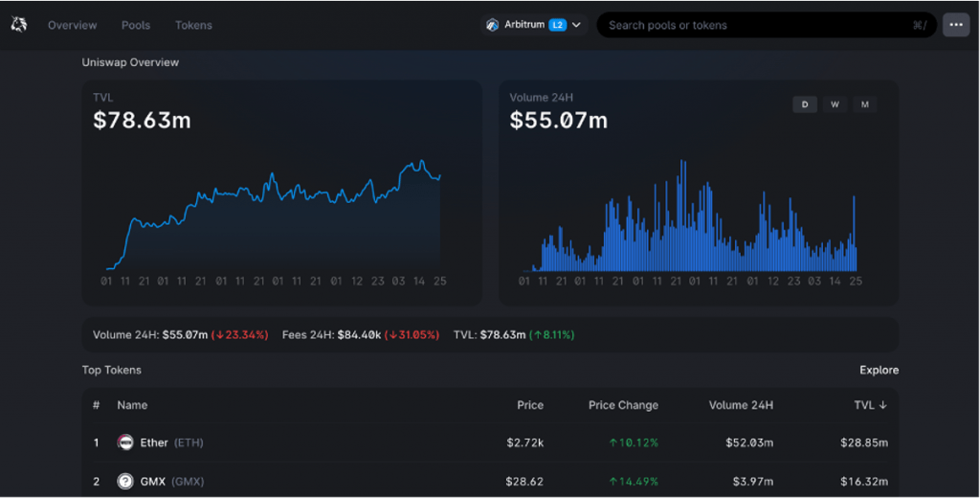Switch volume chart to M monthly

click(864, 104)
